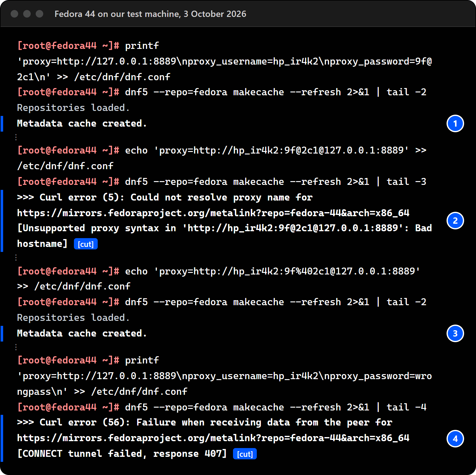This screenshot has height=475, width=476.
Task: Click the dnf5 makecache command ending "tail -4"
Action: tap(222, 407)
